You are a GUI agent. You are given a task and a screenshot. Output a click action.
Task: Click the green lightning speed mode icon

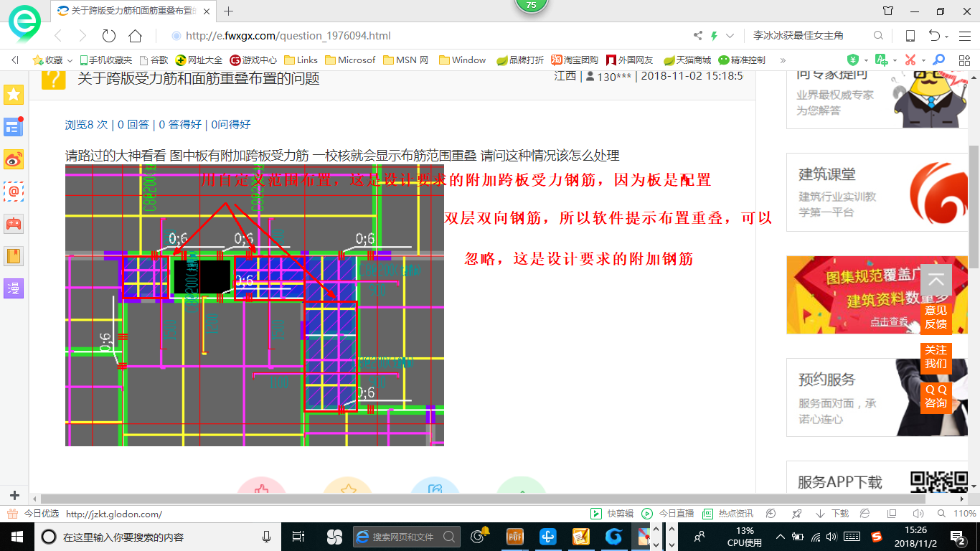coord(714,36)
